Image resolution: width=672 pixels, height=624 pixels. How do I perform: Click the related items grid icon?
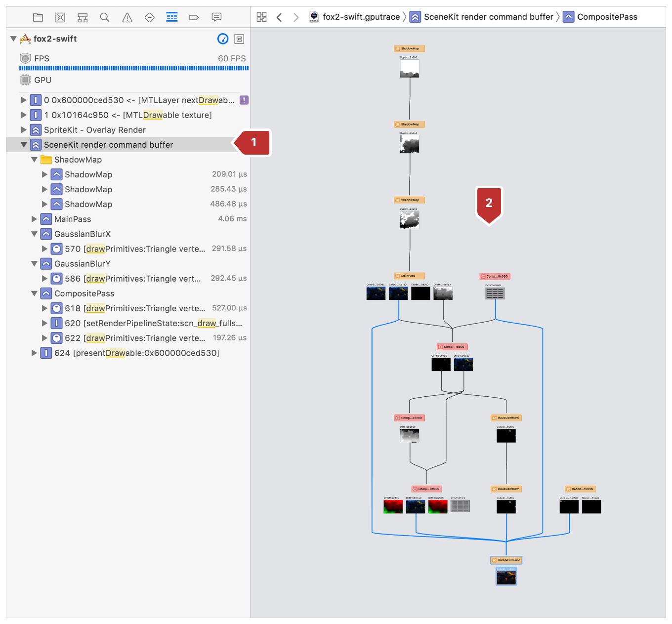click(x=261, y=17)
